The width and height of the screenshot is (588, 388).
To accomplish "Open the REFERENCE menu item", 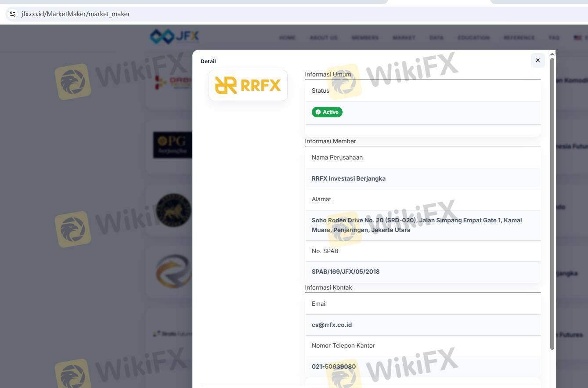I will [519, 38].
